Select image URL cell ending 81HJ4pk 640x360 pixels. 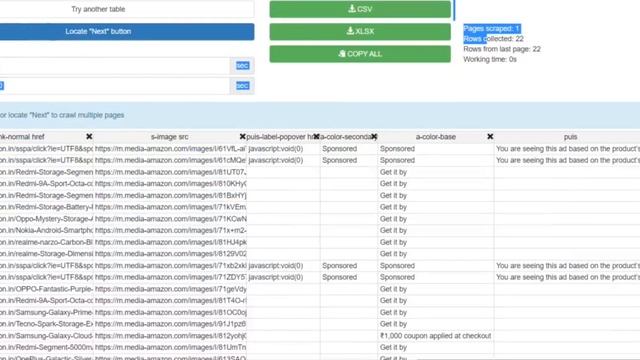170,242
